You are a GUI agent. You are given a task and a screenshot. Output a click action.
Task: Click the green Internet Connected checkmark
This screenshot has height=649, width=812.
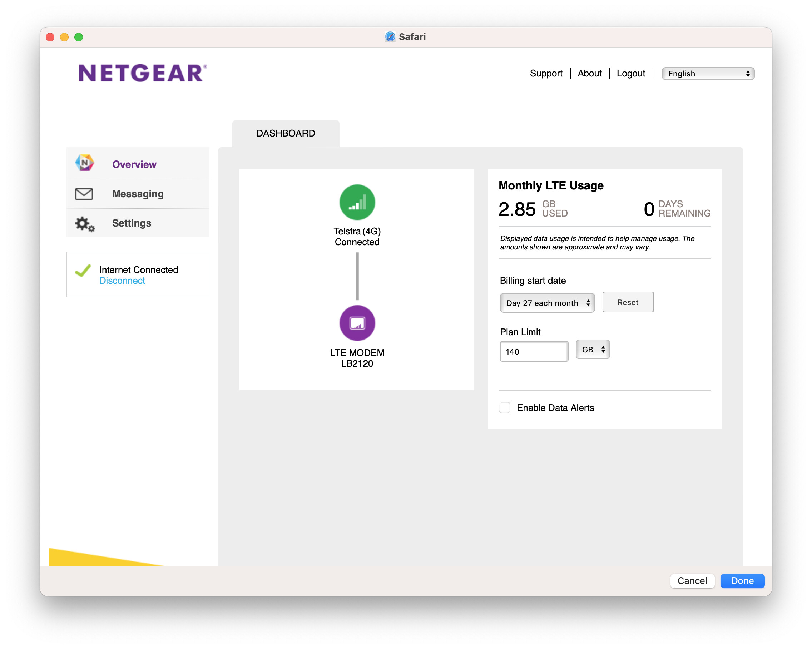[83, 271]
